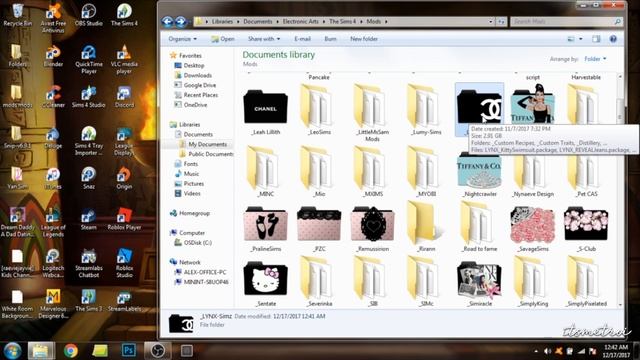This screenshot has width=640, height=360.
Task: Open the Windows Start button
Action: pos(12,350)
